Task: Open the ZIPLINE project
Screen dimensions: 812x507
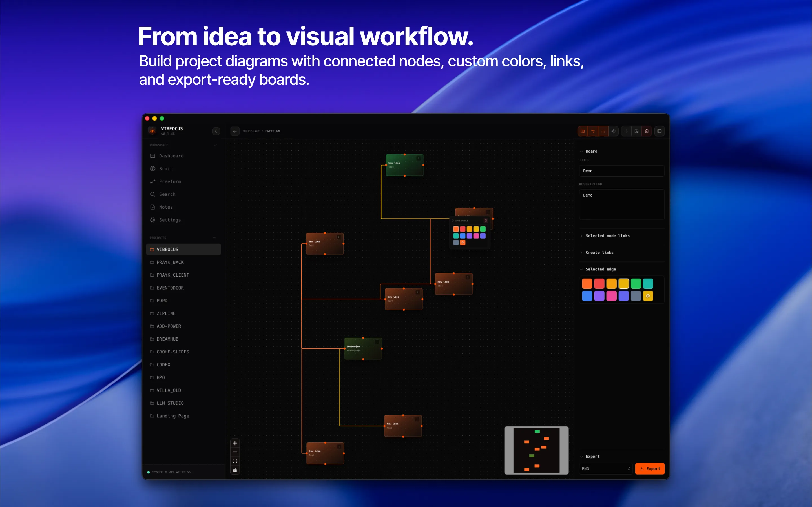Action: (x=183, y=313)
